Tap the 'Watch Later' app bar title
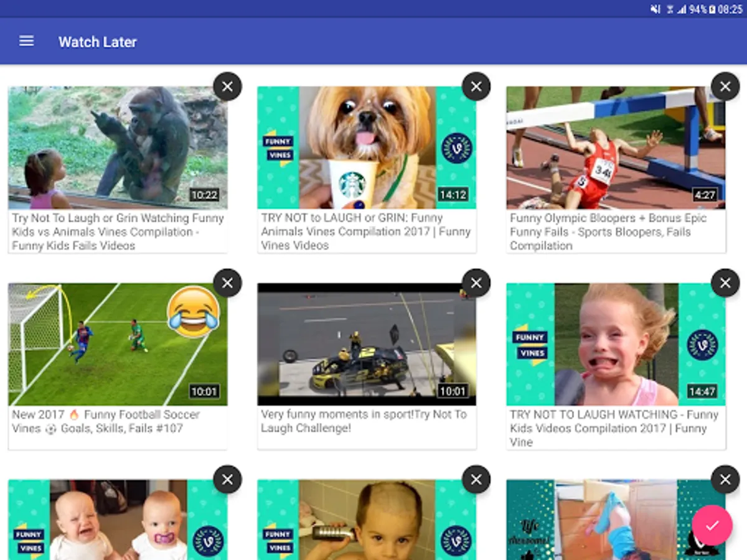 point(97,42)
